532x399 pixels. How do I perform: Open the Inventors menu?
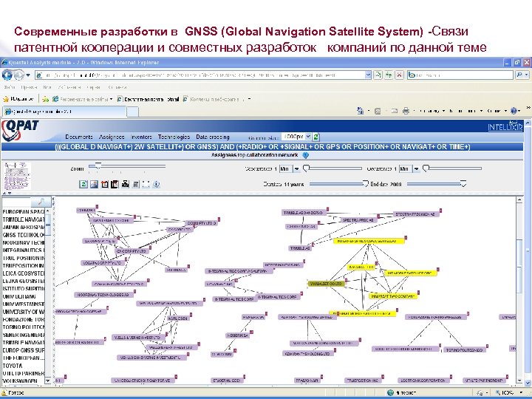click(x=141, y=137)
